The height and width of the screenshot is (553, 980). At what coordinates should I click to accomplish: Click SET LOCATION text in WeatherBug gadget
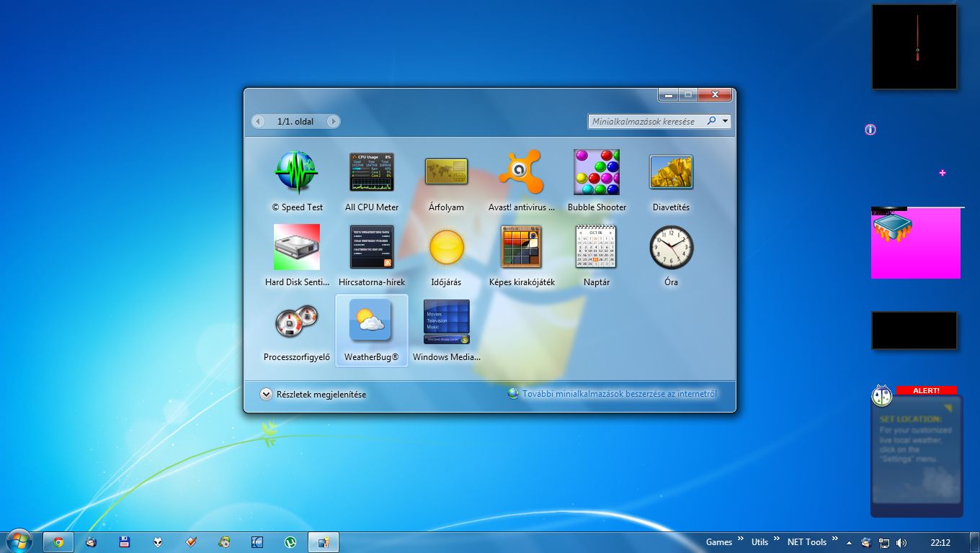(x=911, y=418)
